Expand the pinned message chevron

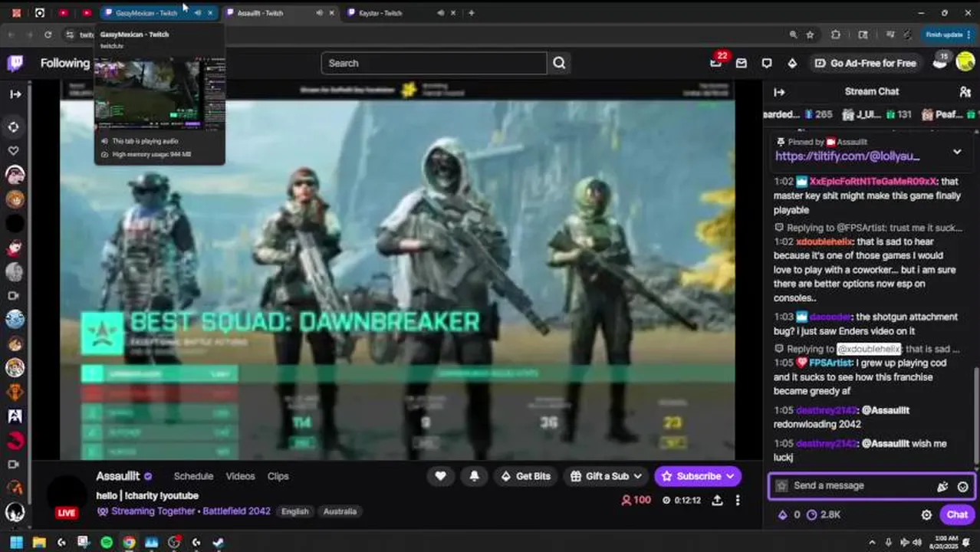pyautogui.click(x=957, y=152)
